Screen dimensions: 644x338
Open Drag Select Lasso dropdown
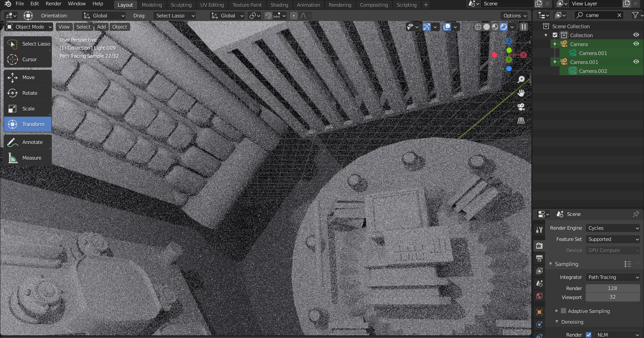point(175,16)
